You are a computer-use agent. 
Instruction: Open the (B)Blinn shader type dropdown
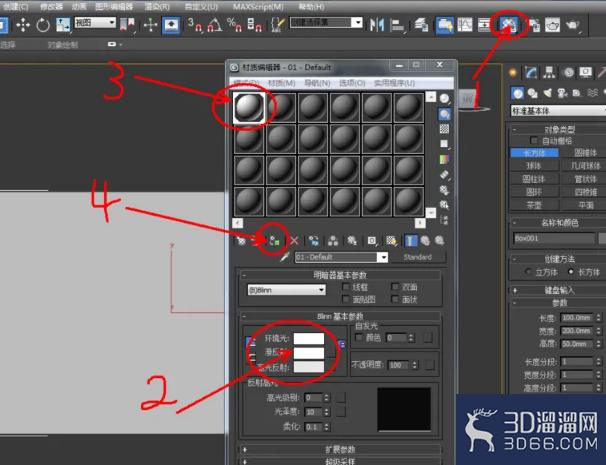(x=286, y=290)
